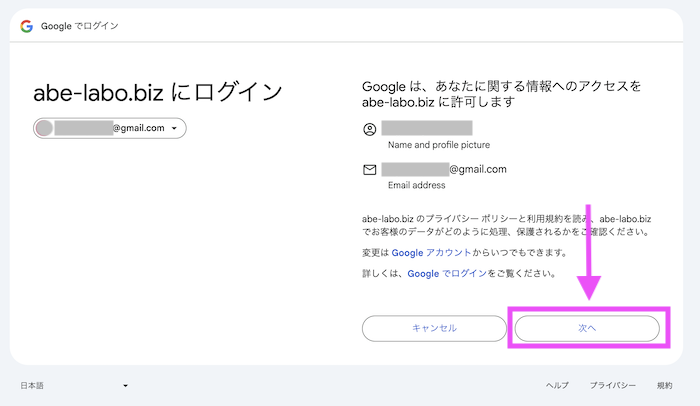Click the profile person icon
The width and height of the screenshot is (700, 406).
pos(370,130)
